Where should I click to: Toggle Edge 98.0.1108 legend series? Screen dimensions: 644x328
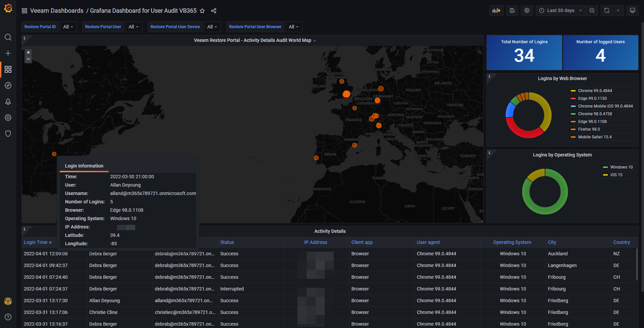pyautogui.click(x=592, y=122)
